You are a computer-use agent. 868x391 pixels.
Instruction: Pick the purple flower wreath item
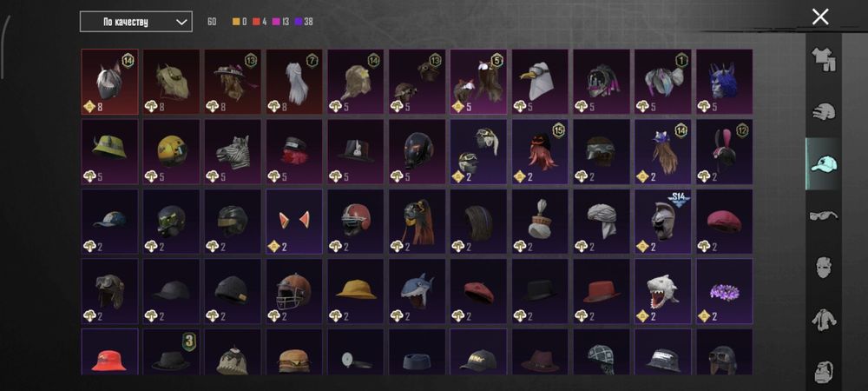tap(724, 291)
